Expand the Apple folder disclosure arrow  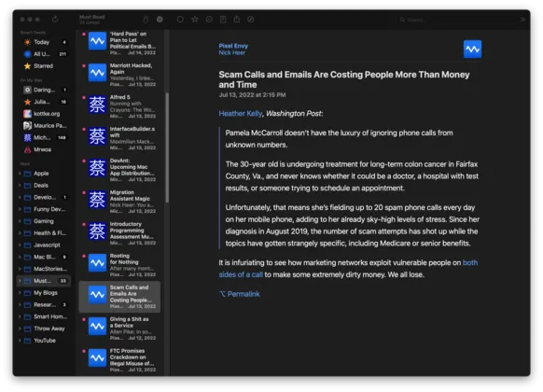pos(20,174)
